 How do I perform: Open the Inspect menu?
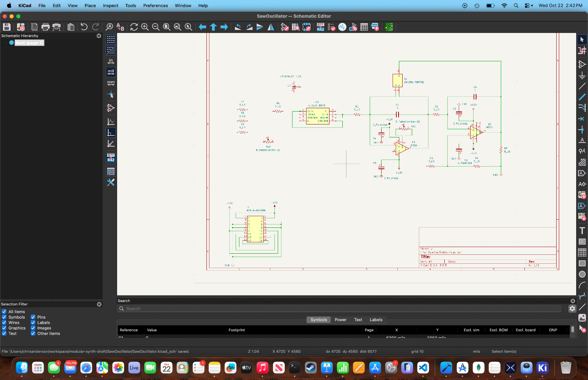tap(110, 6)
